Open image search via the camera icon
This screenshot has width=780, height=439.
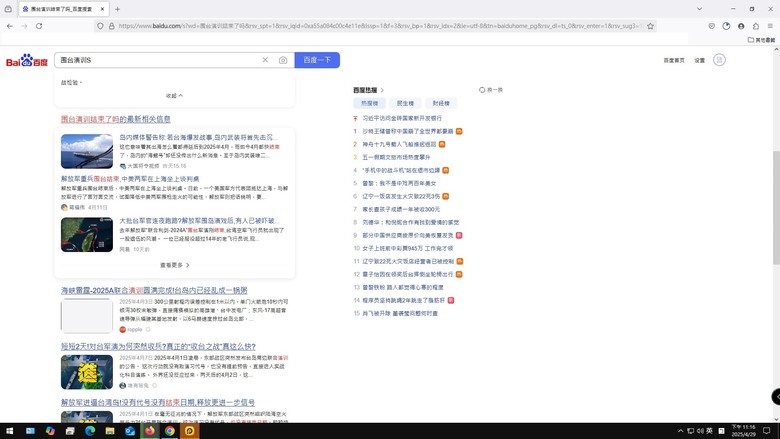(283, 60)
